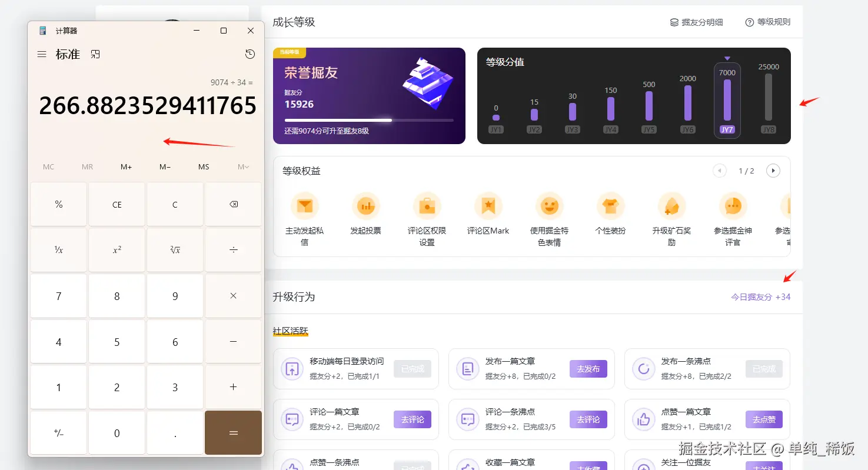Click the 升级矿石奖励 benefit icon
The image size is (868, 470).
(671, 206)
